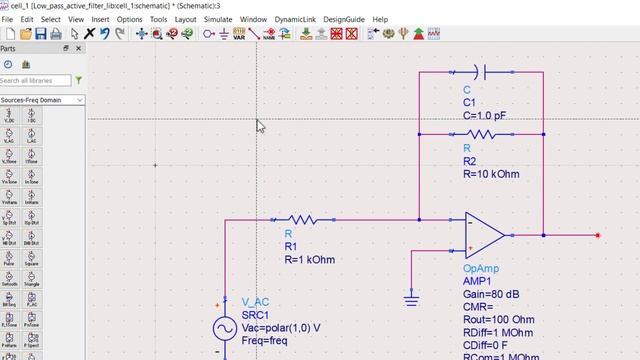This screenshot has width=640, height=360.
Task: Insert a wire/pin NAME label
Action: (269, 34)
